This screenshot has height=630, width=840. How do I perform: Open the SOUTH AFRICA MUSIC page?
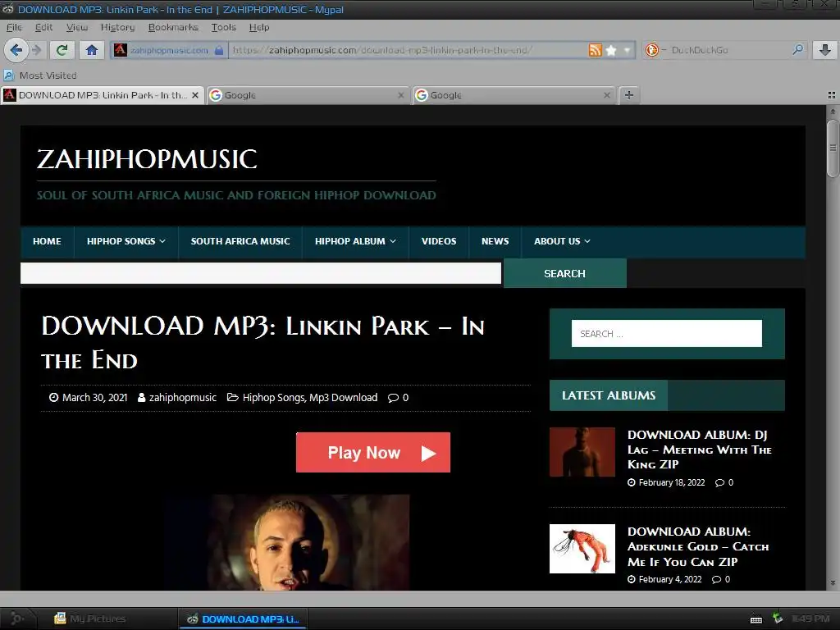point(240,241)
